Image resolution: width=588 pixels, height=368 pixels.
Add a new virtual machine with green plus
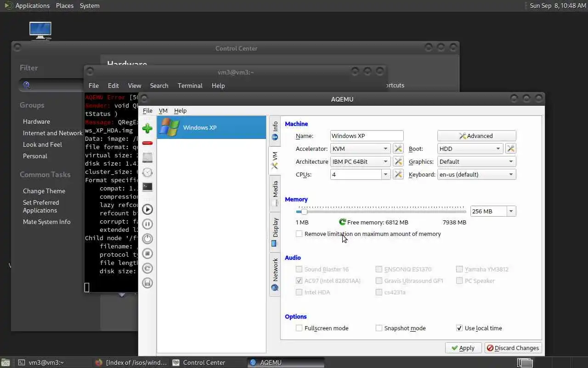point(147,128)
